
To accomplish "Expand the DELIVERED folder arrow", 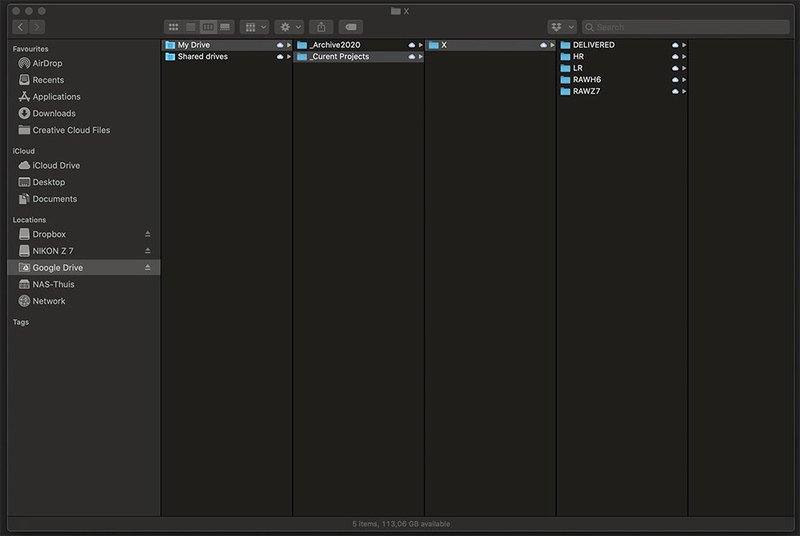I will (684, 45).
